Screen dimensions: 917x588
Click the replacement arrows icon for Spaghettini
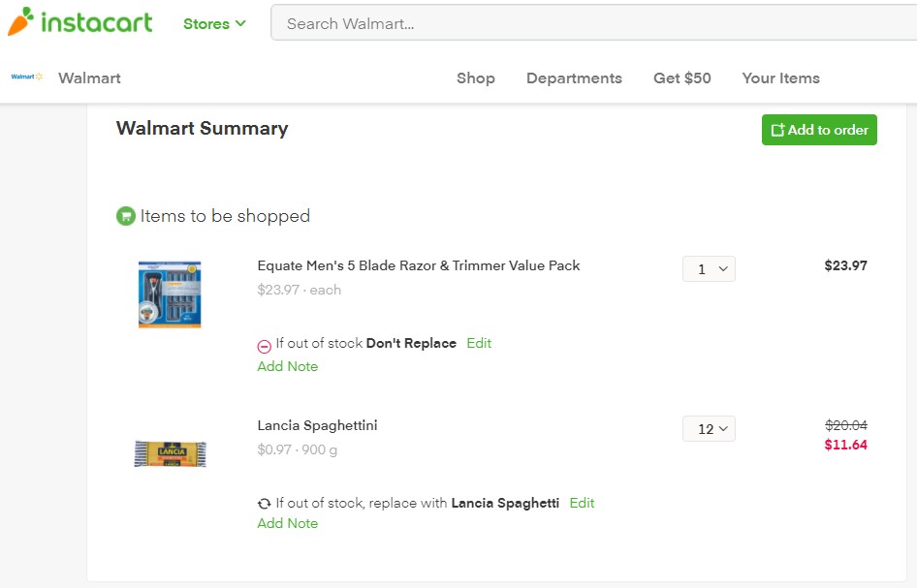[264, 504]
